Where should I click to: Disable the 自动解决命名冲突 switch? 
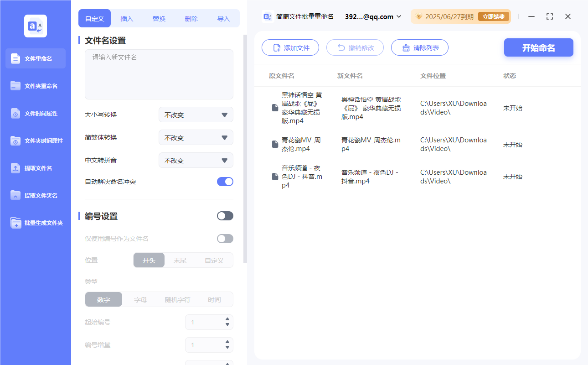point(225,181)
